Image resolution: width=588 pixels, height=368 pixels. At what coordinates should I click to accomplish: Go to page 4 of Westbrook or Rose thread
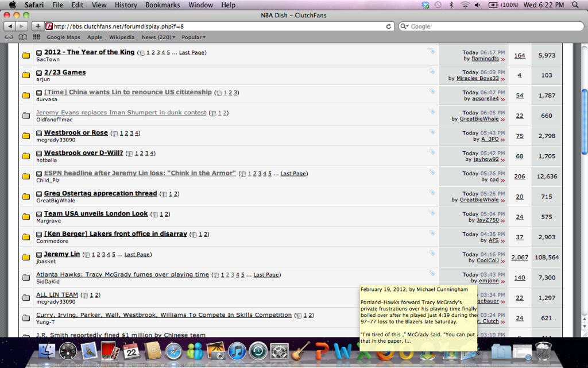coord(137,133)
